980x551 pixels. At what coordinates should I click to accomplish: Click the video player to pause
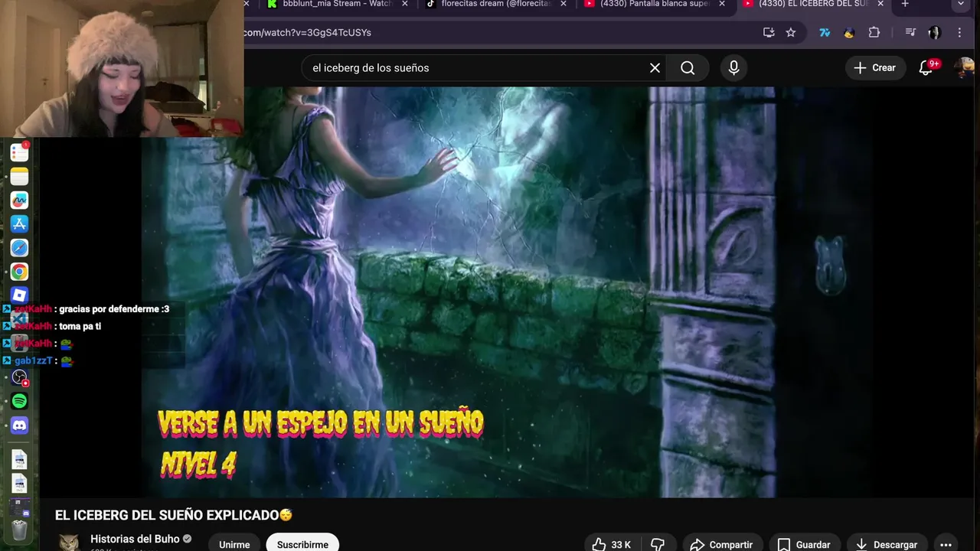505,292
